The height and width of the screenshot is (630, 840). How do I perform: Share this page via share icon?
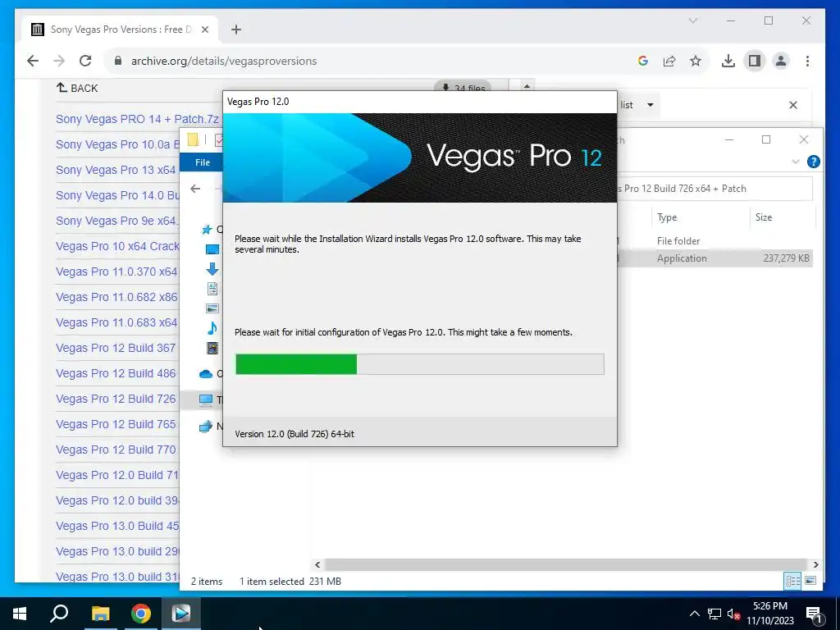(x=669, y=61)
